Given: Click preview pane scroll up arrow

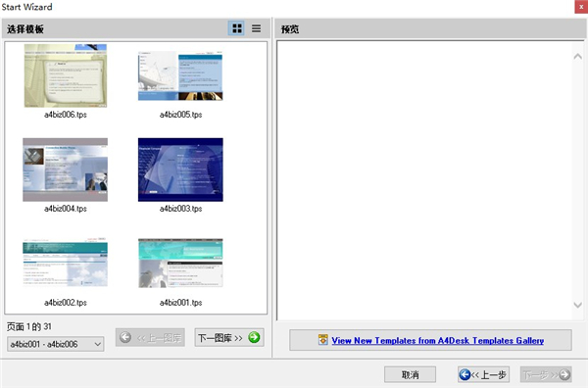Looking at the screenshot, I should pyautogui.click(x=577, y=56).
